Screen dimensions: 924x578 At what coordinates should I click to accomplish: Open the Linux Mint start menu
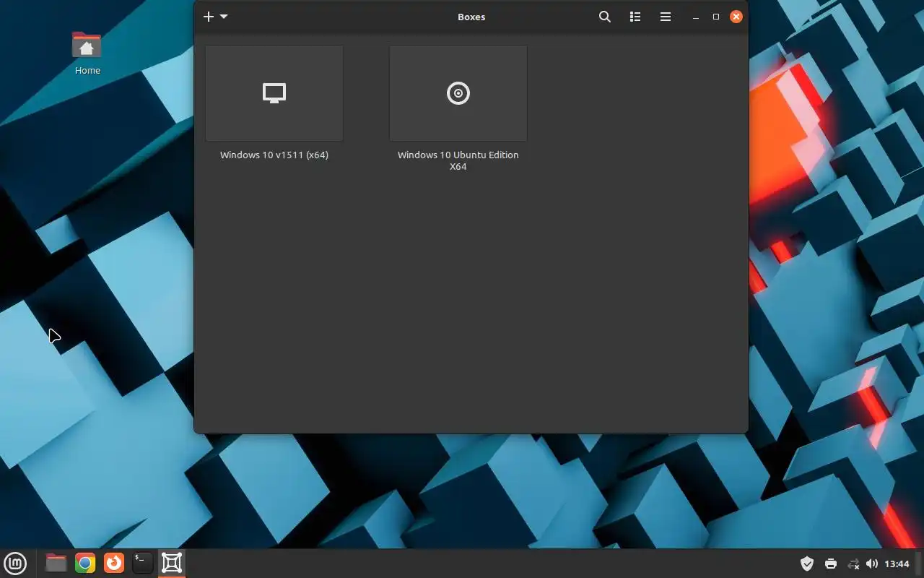[15, 563]
